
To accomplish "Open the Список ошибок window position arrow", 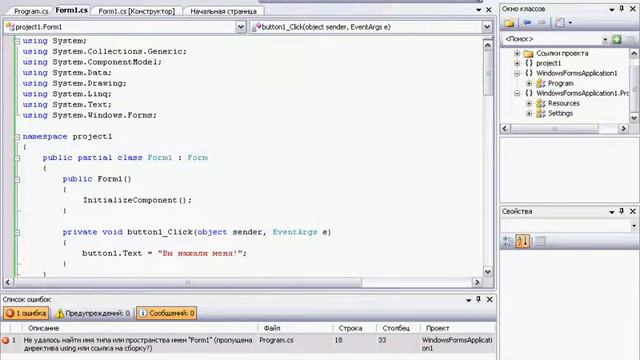I will [x=469, y=300].
